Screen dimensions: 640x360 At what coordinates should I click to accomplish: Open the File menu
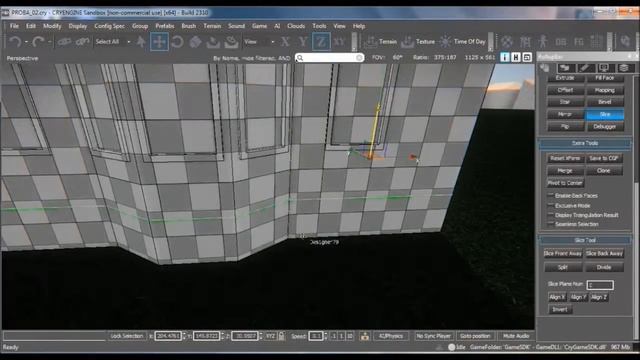14,26
